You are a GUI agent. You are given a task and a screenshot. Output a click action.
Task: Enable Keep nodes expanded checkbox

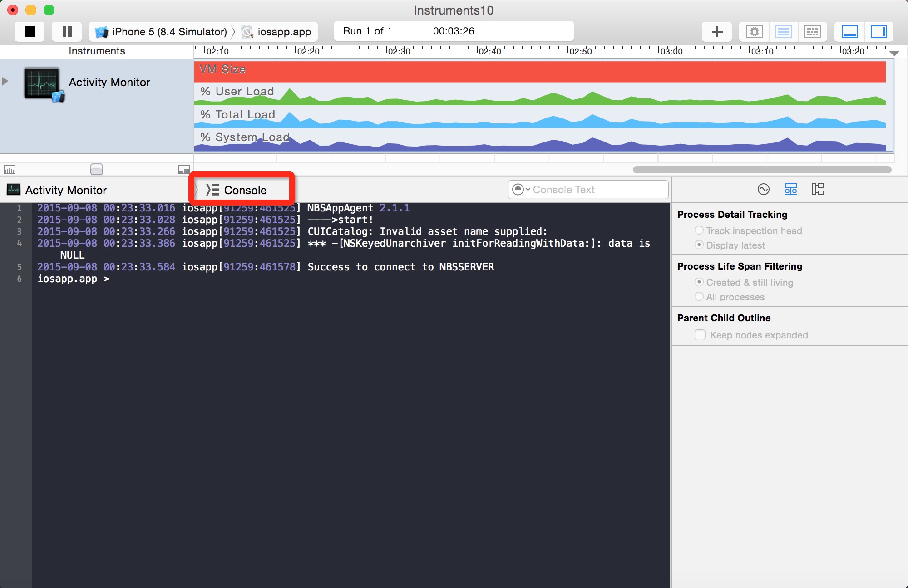click(x=700, y=335)
